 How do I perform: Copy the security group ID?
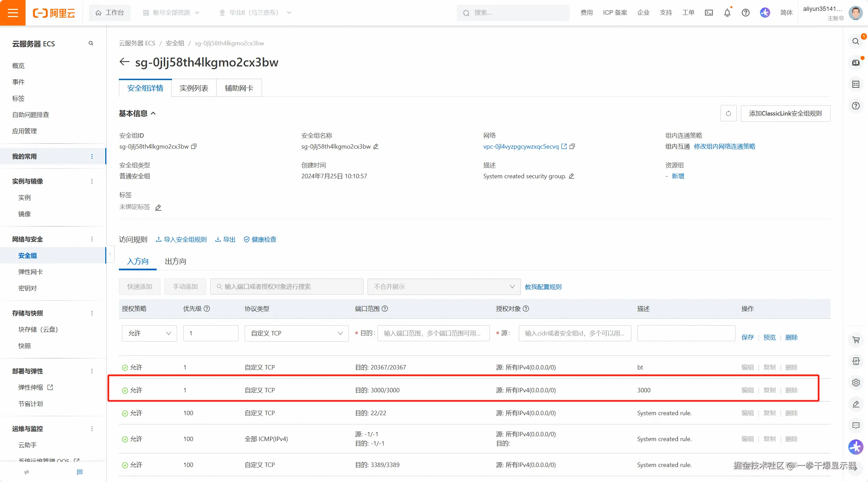click(194, 147)
